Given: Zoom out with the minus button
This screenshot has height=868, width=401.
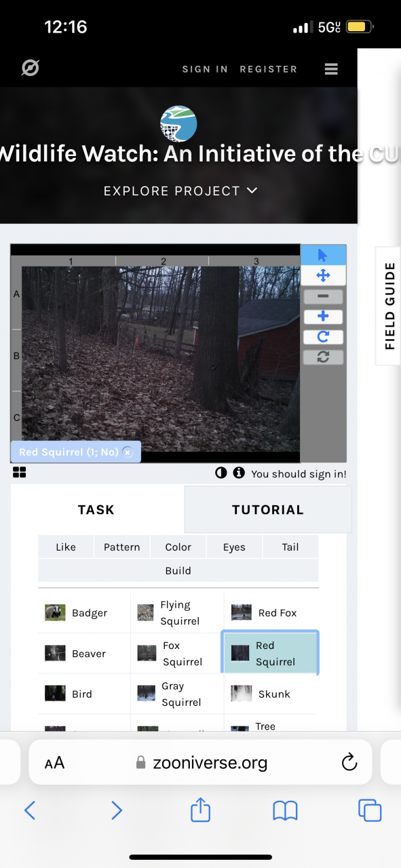Looking at the screenshot, I should click(x=323, y=296).
